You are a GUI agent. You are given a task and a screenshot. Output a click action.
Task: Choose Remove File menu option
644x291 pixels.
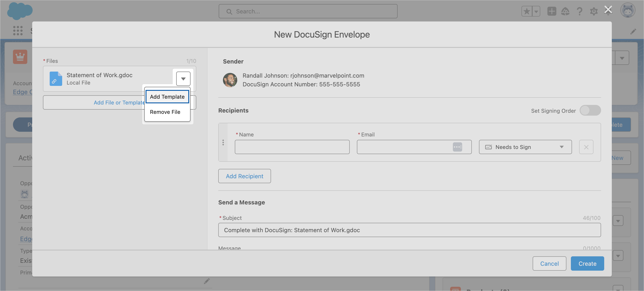point(165,112)
